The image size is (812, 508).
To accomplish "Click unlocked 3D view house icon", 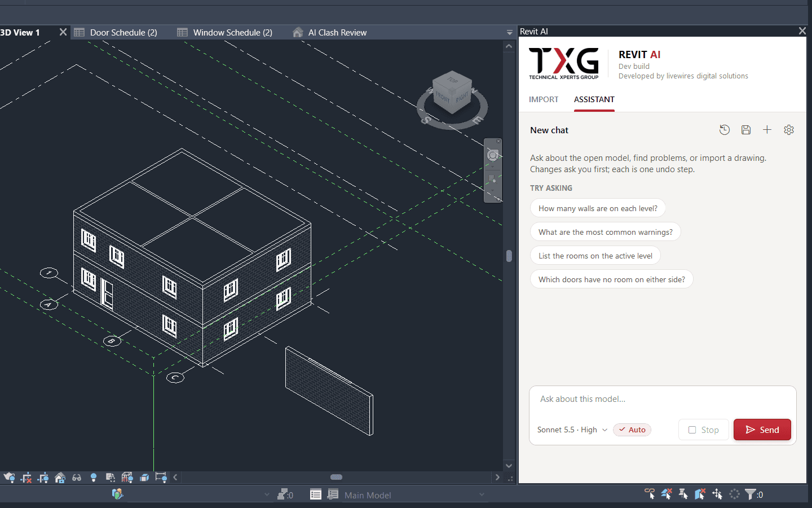I will click(x=60, y=478).
